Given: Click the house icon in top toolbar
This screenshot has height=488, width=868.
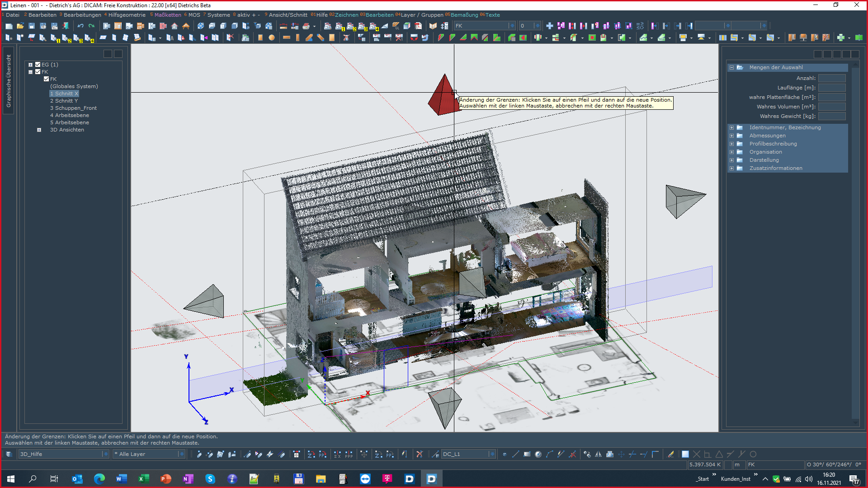Looking at the screenshot, I should tap(175, 26).
